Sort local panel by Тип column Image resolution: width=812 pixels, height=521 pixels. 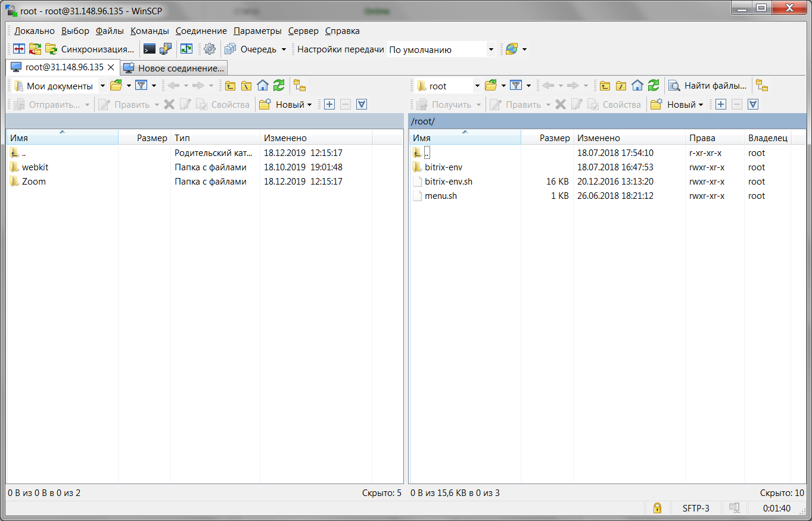tap(215, 138)
